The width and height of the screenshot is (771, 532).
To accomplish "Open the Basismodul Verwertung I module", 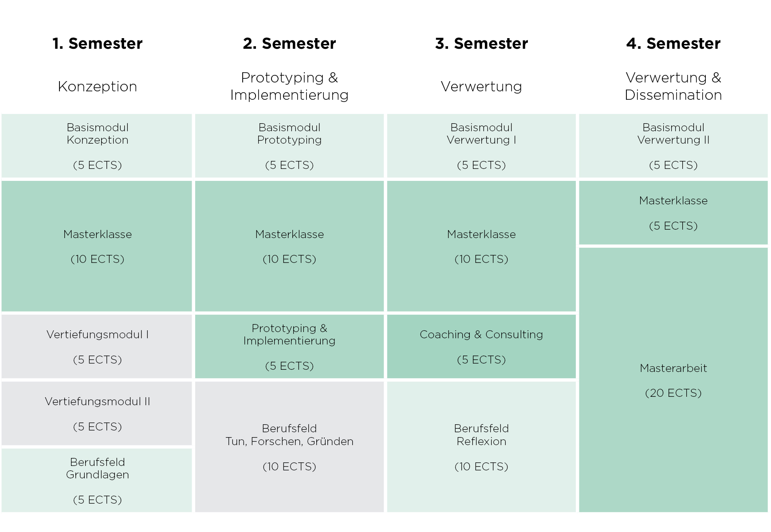I will coord(481,146).
